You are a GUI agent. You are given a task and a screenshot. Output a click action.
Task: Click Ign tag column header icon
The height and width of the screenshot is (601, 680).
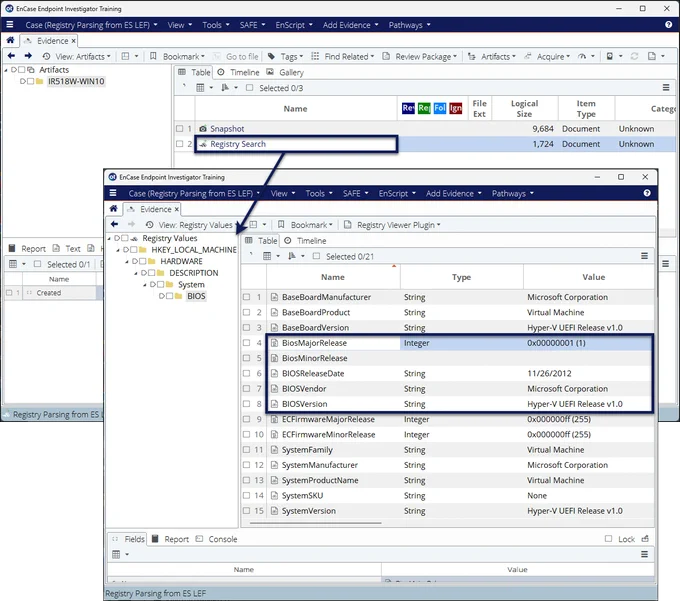[x=455, y=108]
